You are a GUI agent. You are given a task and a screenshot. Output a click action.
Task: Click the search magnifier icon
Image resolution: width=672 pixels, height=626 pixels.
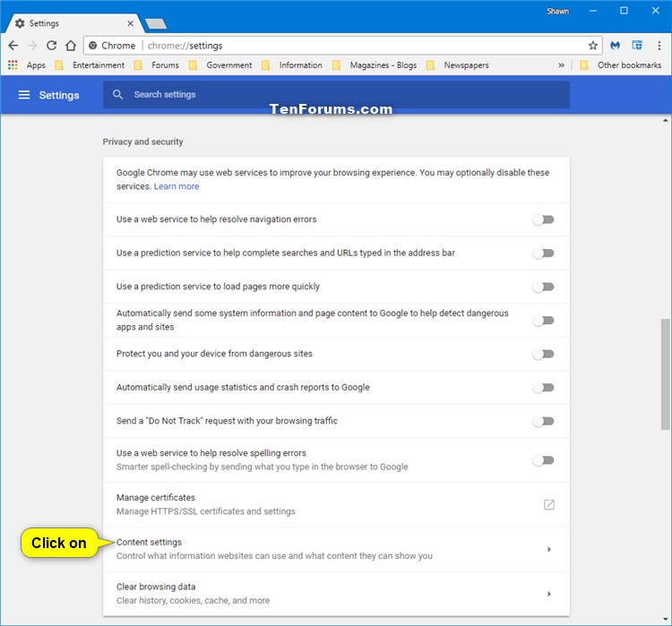(x=118, y=94)
